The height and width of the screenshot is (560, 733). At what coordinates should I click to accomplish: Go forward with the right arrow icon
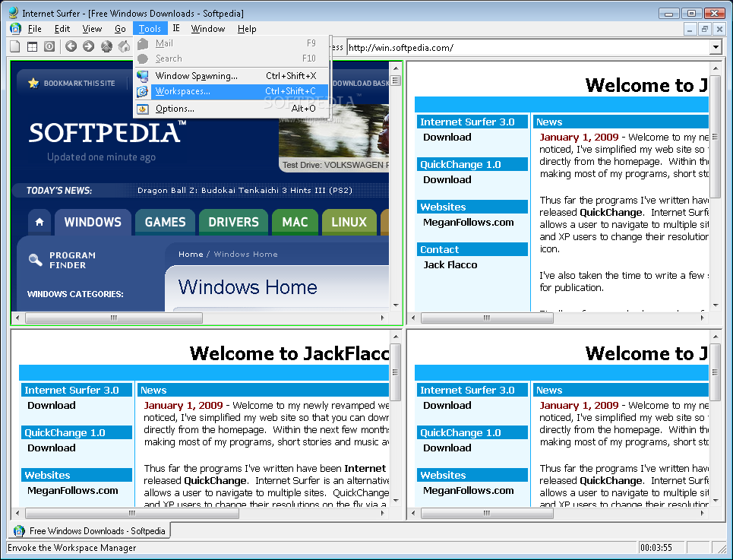pyautogui.click(x=88, y=46)
